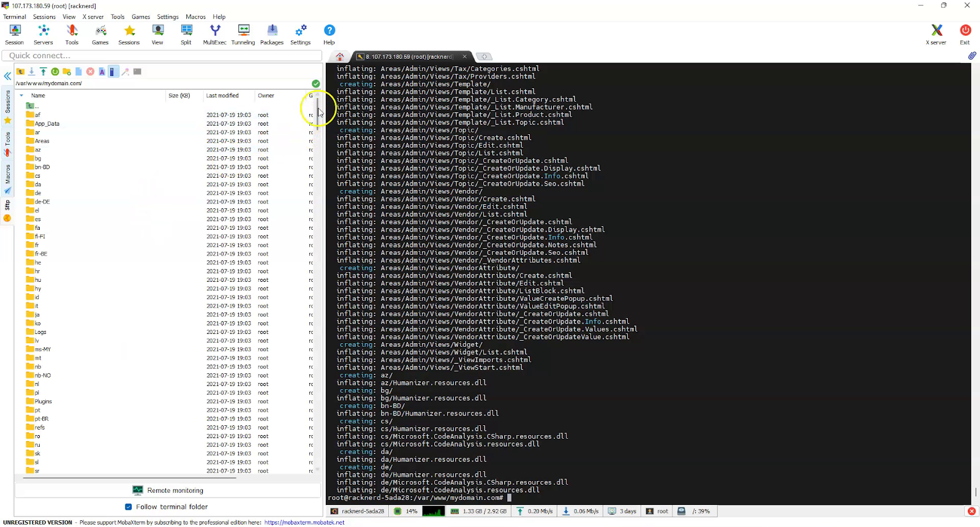Open the Packages manager

(x=272, y=35)
